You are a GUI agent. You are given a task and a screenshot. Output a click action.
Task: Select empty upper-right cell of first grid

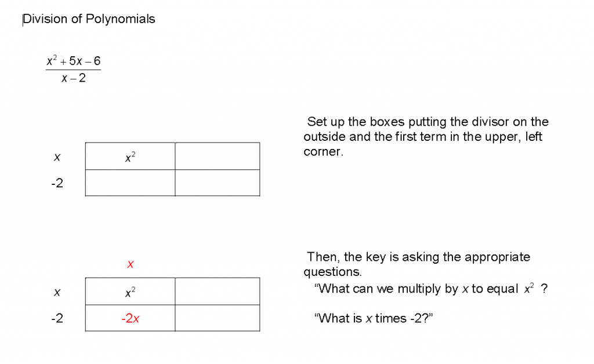(218, 156)
